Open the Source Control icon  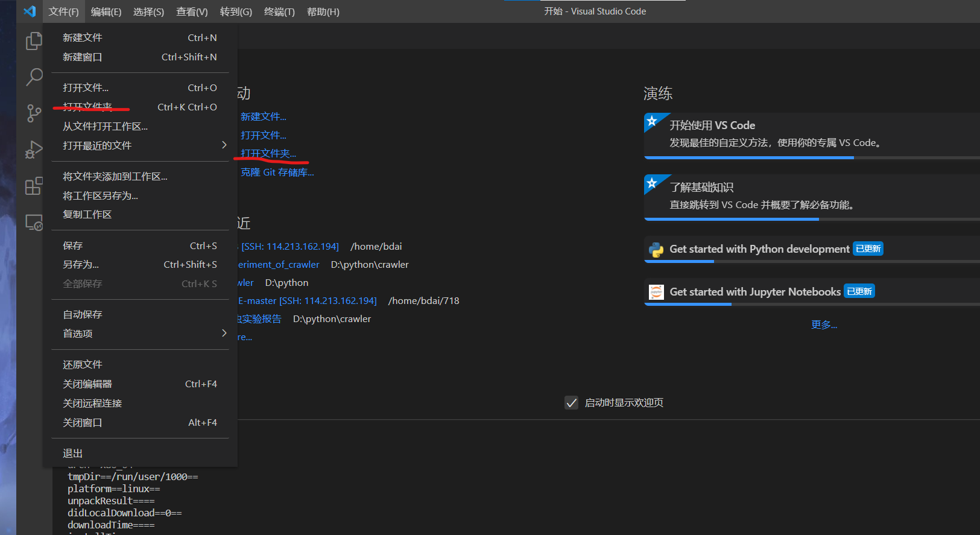point(34,113)
